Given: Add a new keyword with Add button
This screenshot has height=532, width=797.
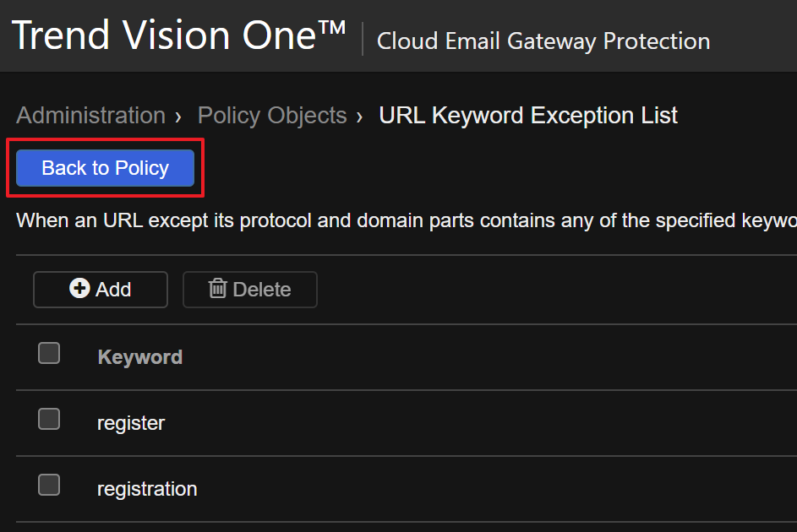Looking at the screenshot, I should coord(101,290).
